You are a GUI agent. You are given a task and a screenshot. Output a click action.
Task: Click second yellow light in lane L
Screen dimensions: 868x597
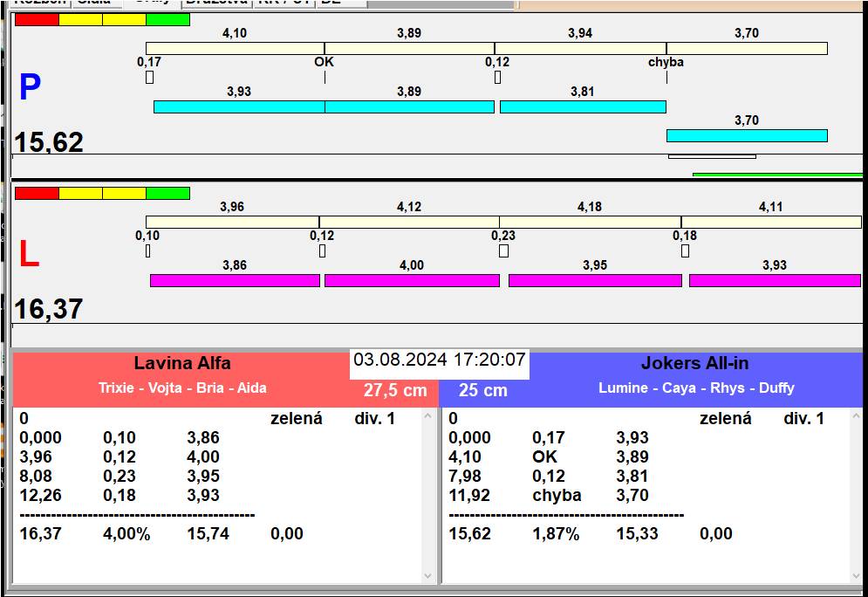pos(124,193)
